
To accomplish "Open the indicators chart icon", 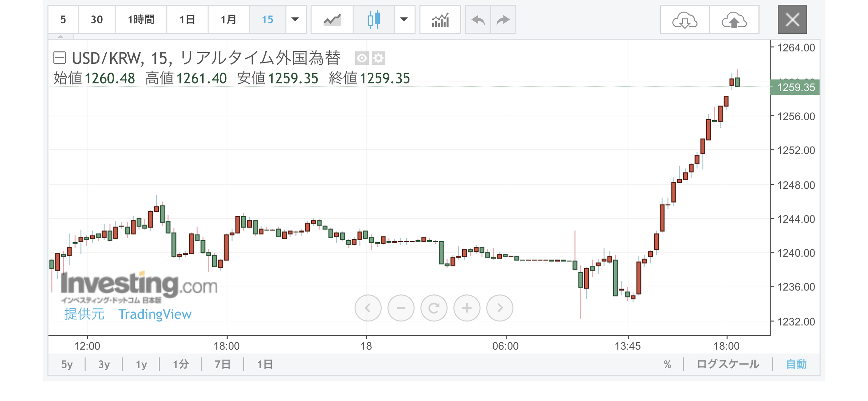I will point(440,19).
